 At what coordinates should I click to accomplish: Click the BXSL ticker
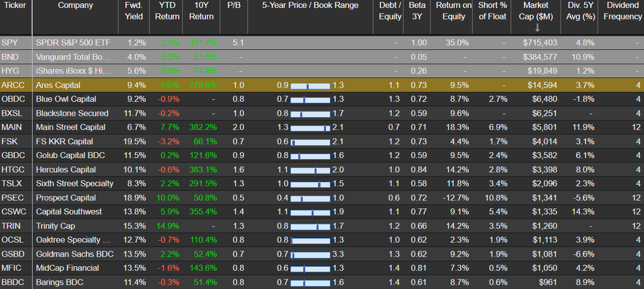tap(13, 113)
